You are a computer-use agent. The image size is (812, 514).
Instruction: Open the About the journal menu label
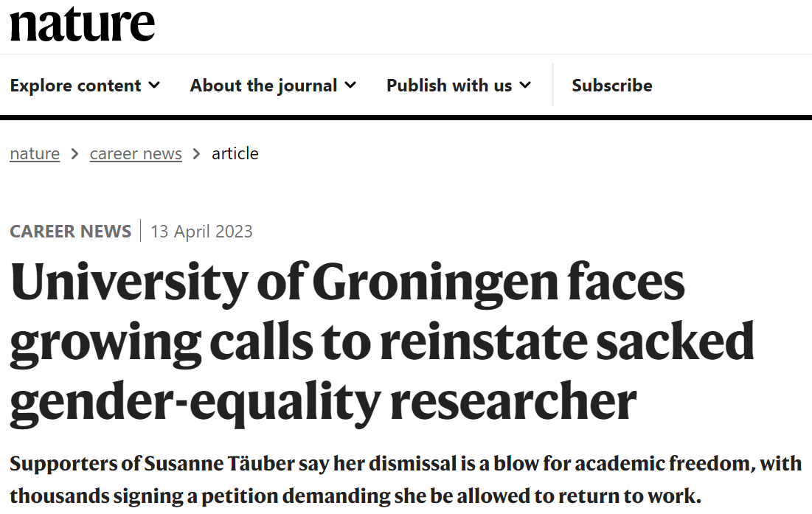point(263,86)
